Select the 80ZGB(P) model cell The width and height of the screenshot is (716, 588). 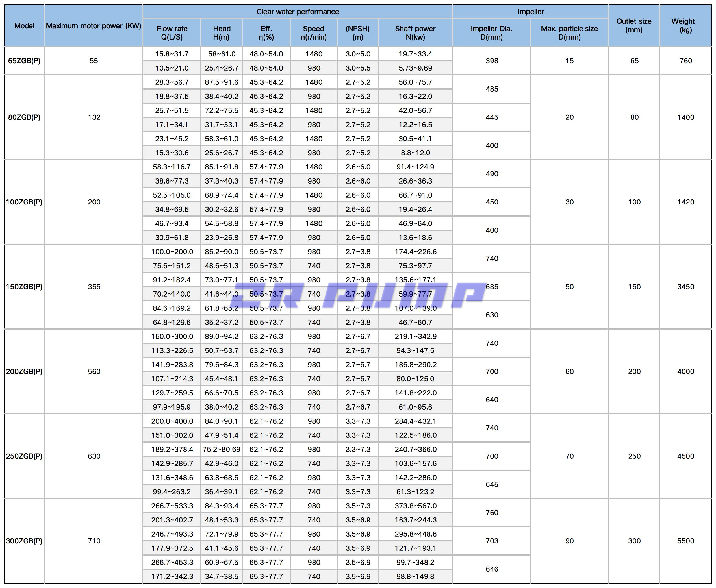[24, 117]
